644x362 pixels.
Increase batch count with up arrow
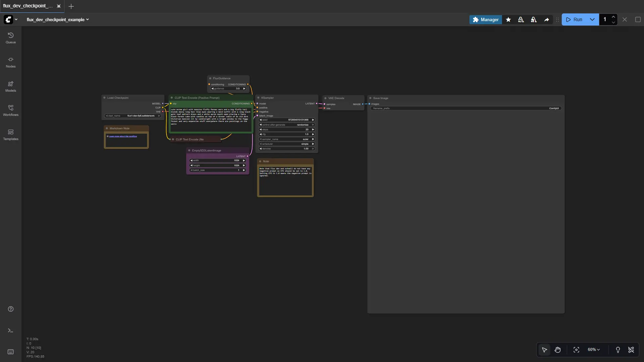(x=613, y=17)
